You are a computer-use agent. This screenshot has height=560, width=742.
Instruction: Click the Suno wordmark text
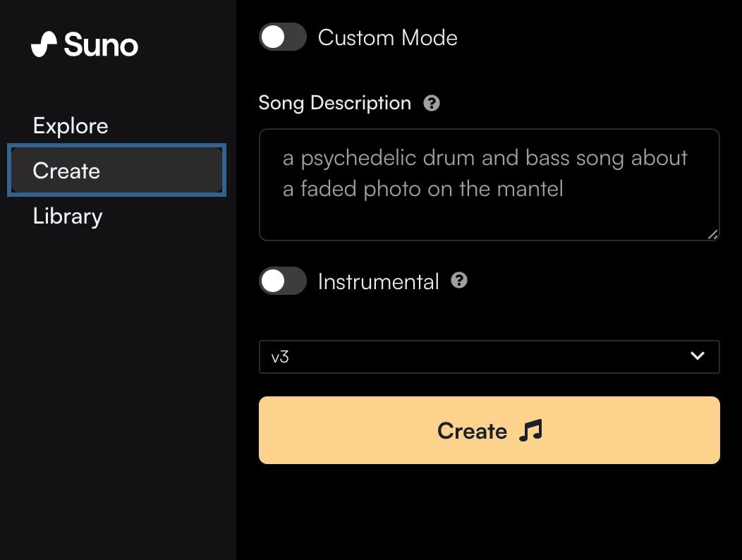pos(101,45)
